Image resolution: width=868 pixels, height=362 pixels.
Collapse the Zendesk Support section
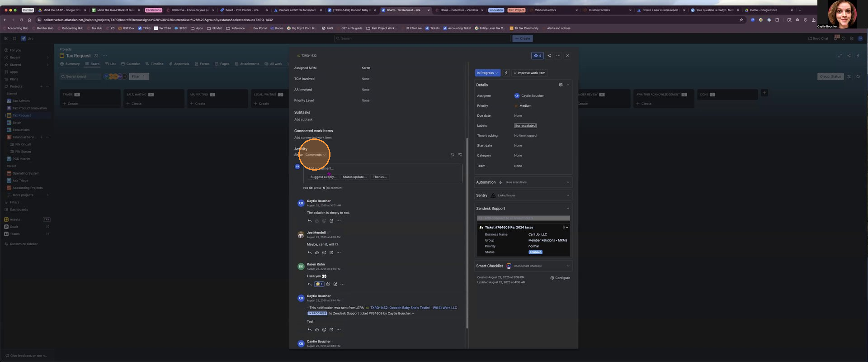568,209
